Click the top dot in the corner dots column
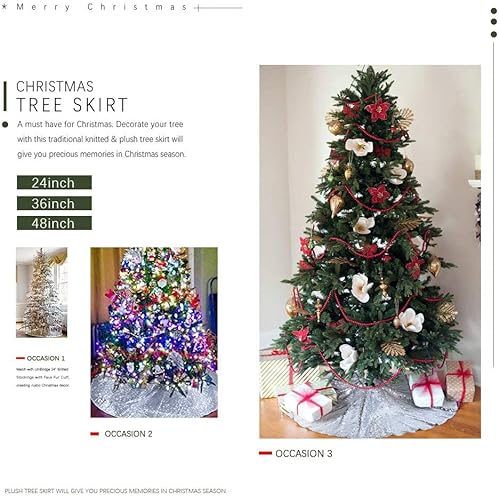This screenshot has height=496, width=500. click(x=494, y=11)
